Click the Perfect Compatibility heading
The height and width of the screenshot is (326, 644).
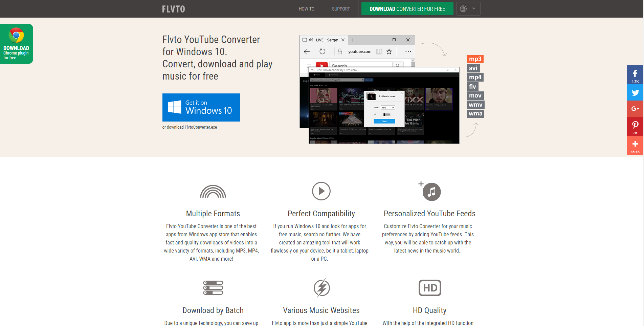click(x=321, y=214)
